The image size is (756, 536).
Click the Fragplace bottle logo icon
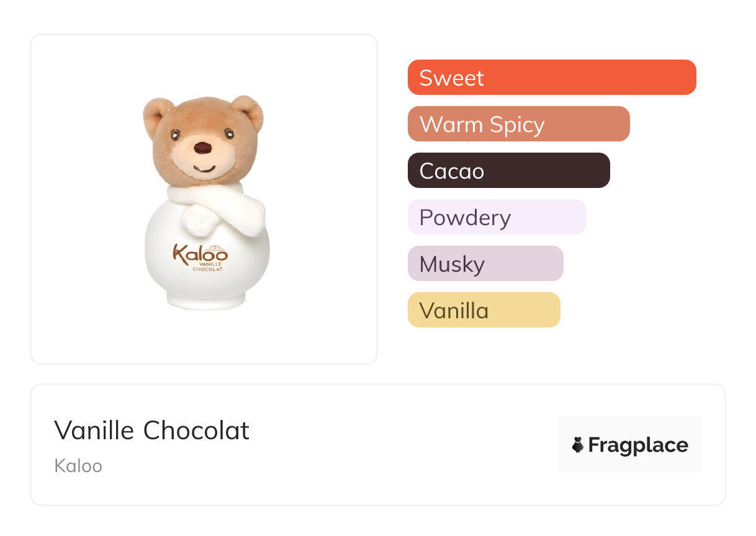578,445
